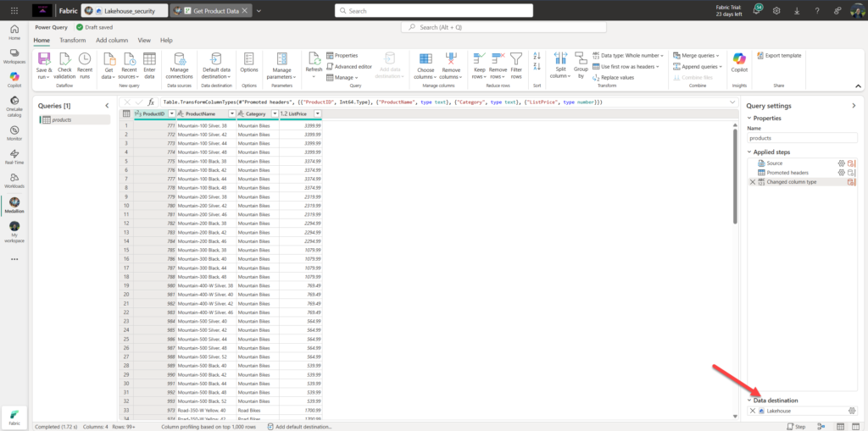Click the Save & run icon
Screen dimensions: 868x431
click(x=44, y=58)
